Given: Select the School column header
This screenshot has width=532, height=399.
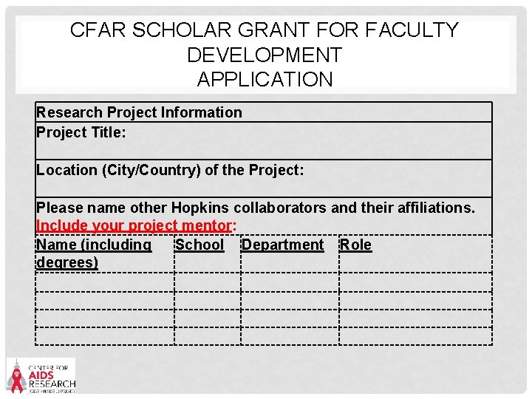Looking at the screenshot, I should pos(199,245).
